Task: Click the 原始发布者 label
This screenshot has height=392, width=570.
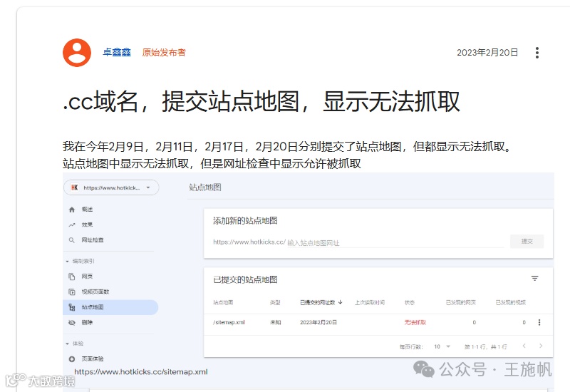Action: 164,52
